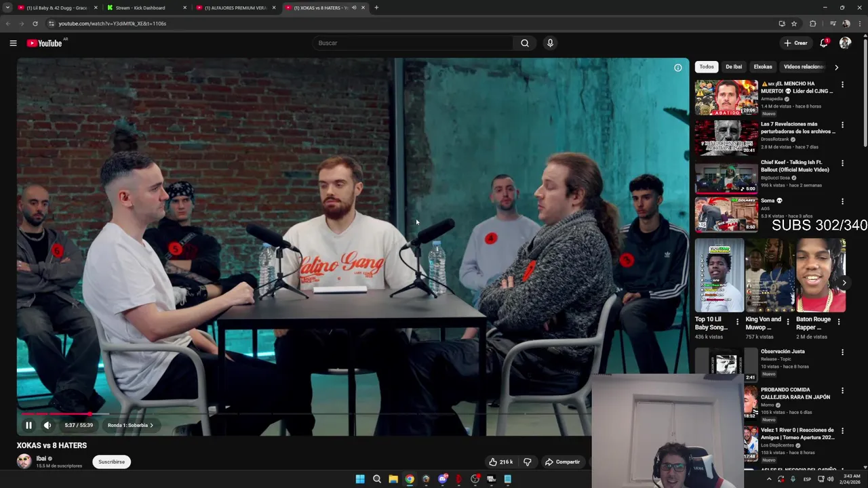Mute tab via speaker icon on XOKAS tab

coord(354,7)
